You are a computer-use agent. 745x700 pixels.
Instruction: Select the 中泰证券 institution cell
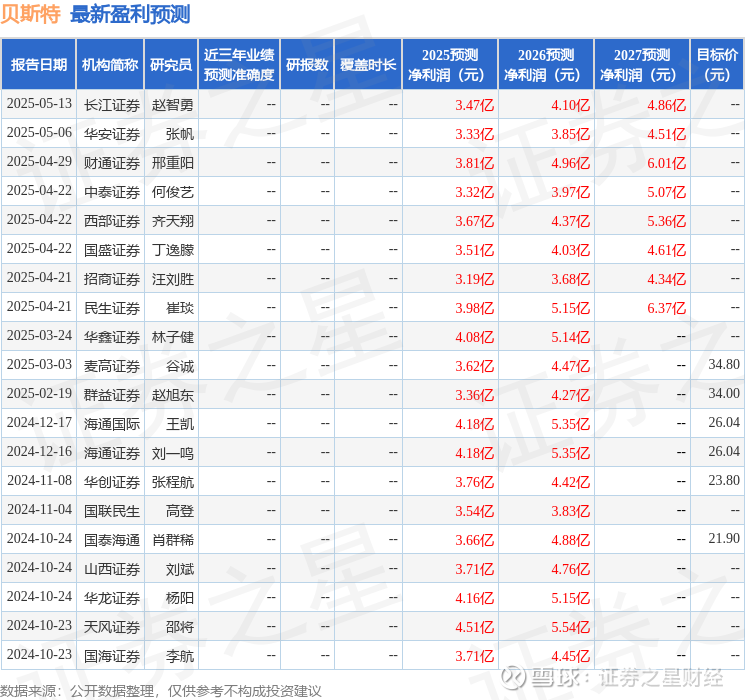tap(112, 192)
